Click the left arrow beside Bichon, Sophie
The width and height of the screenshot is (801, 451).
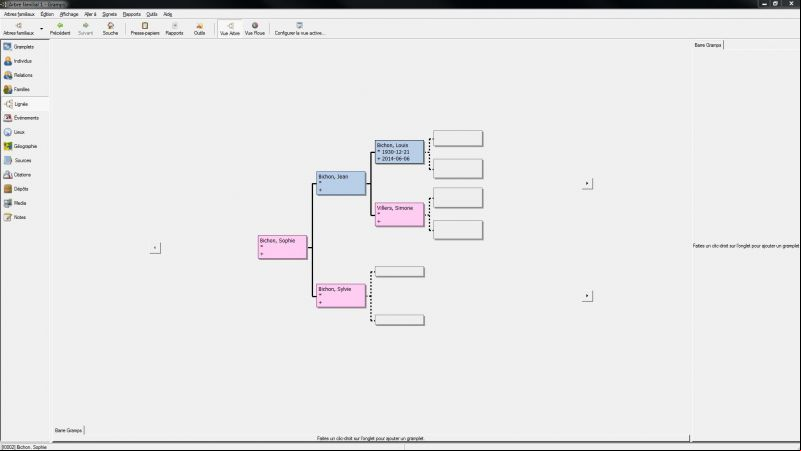point(155,248)
